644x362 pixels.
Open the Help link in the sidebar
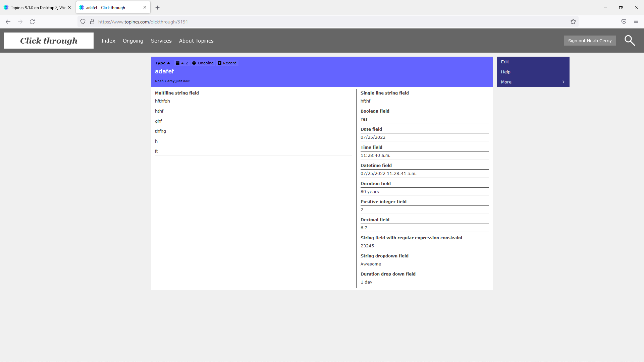click(505, 72)
